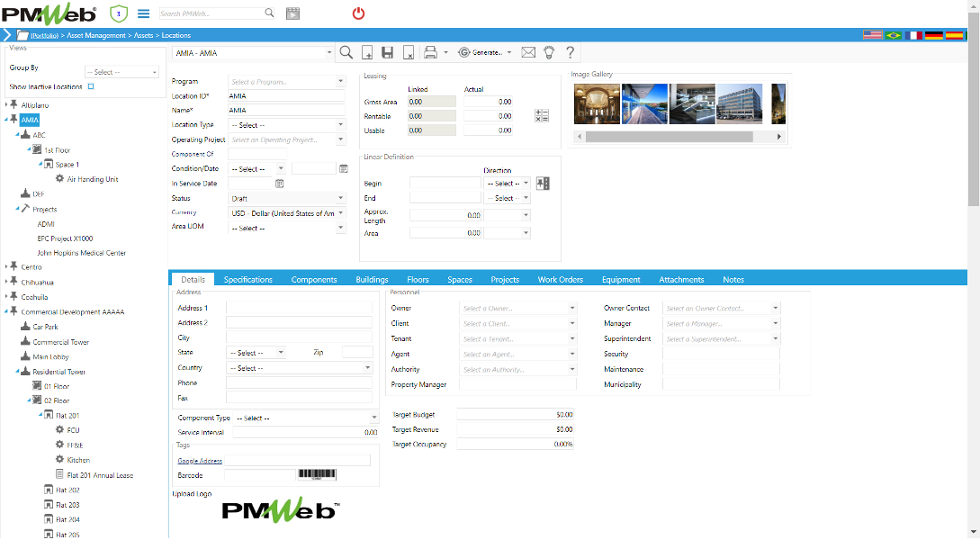Click the printer icon
980x540 pixels.
pyautogui.click(x=430, y=52)
